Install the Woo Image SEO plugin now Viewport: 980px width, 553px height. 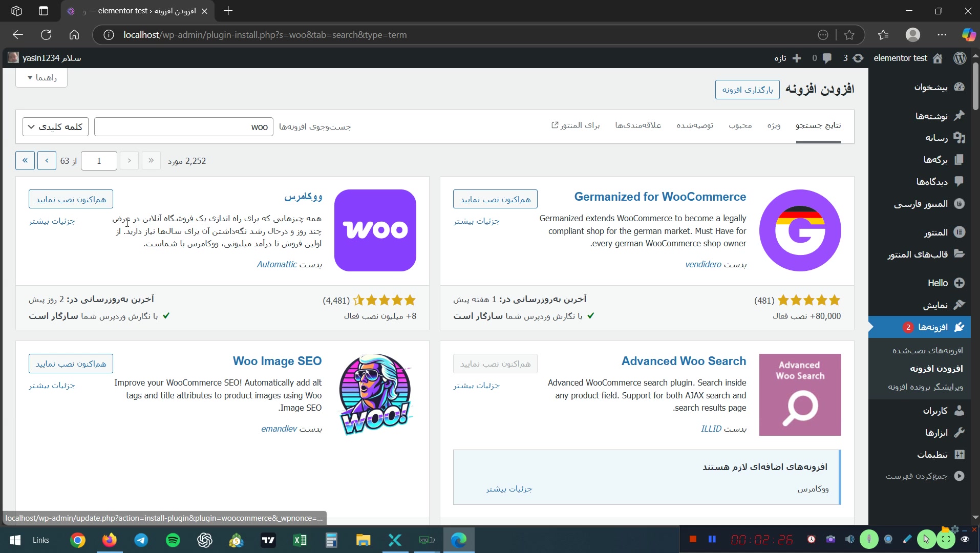tap(71, 364)
